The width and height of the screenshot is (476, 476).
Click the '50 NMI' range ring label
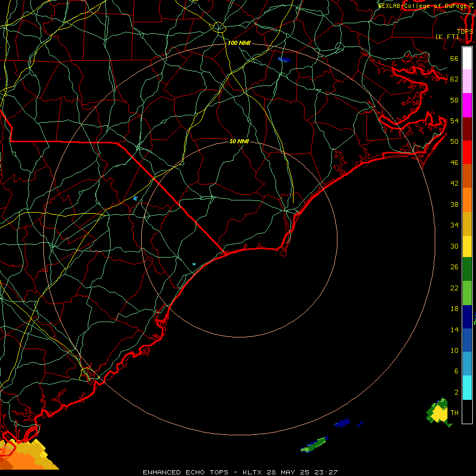click(x=239, y=141)
